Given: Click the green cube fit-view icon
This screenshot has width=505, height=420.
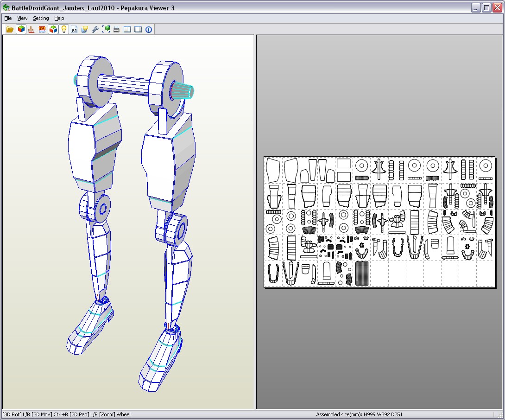Looking at the screenshot, I should [106, 29].
